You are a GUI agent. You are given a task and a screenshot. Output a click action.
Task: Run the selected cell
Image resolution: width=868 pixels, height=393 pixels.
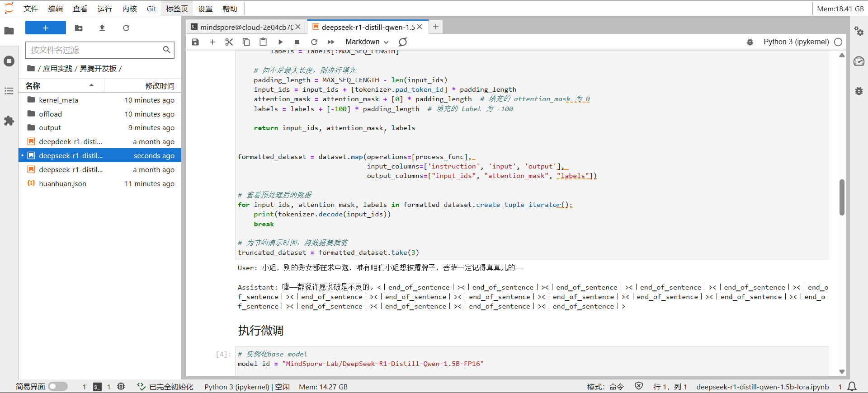tap(280, 42)
